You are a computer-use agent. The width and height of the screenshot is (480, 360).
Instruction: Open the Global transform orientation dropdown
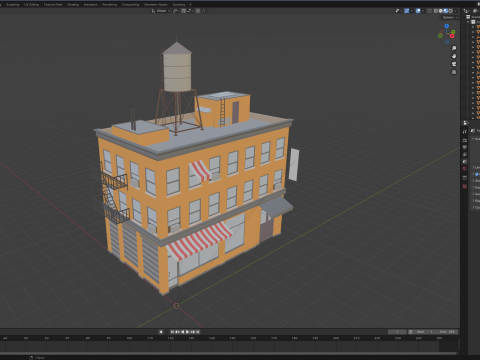(161, 11)
